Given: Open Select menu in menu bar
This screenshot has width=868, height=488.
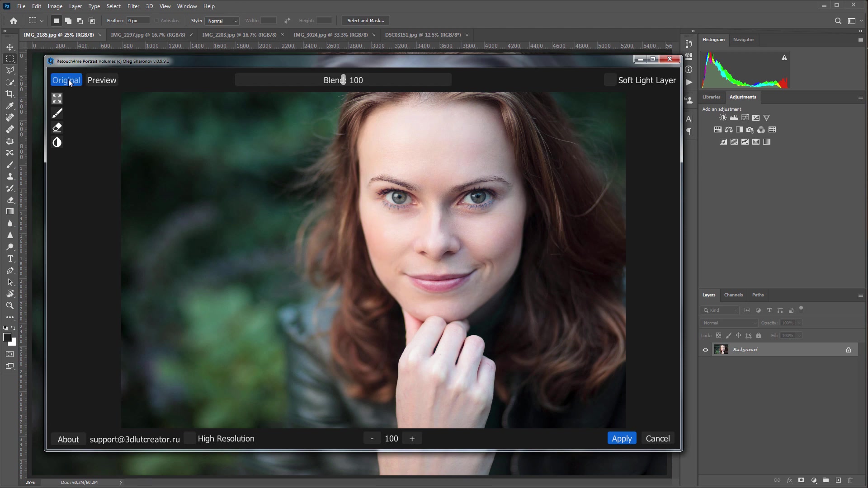Looking at the screenshot, I should coord(113,6).
